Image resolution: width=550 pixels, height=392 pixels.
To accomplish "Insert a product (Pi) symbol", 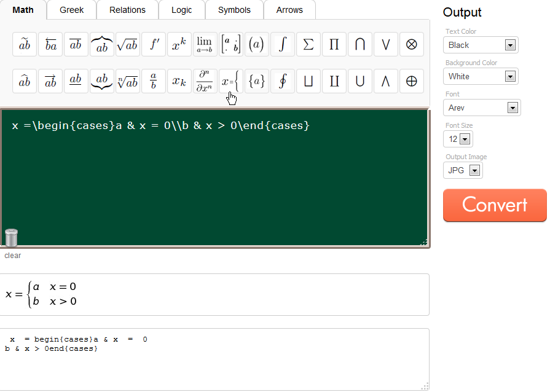I will coord(334,44).
